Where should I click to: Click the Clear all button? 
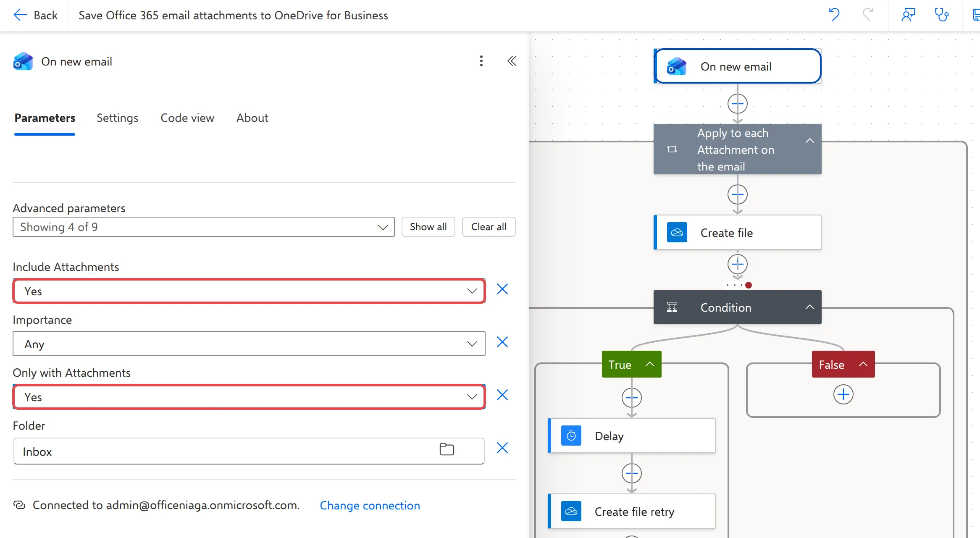pos(489,227)
